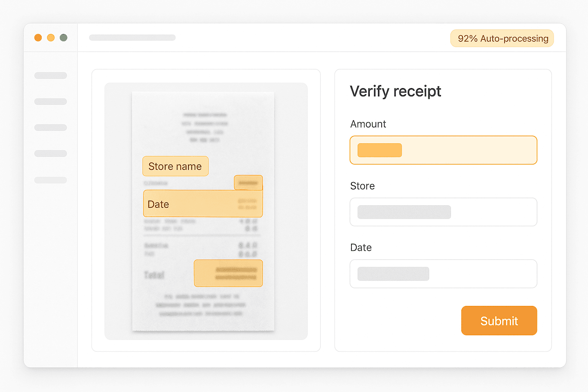Click the small highlight box above the Date region

(248, 183)
